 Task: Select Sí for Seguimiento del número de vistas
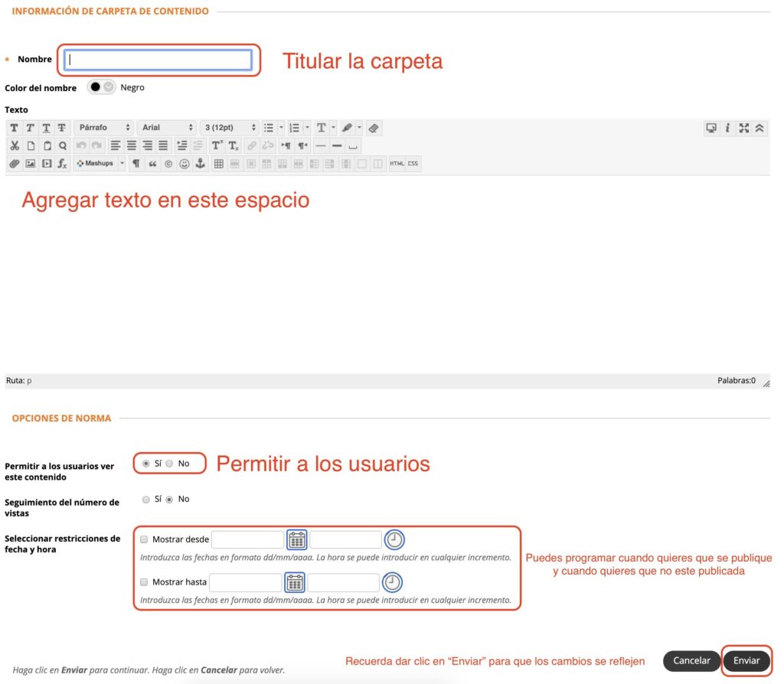146,499
